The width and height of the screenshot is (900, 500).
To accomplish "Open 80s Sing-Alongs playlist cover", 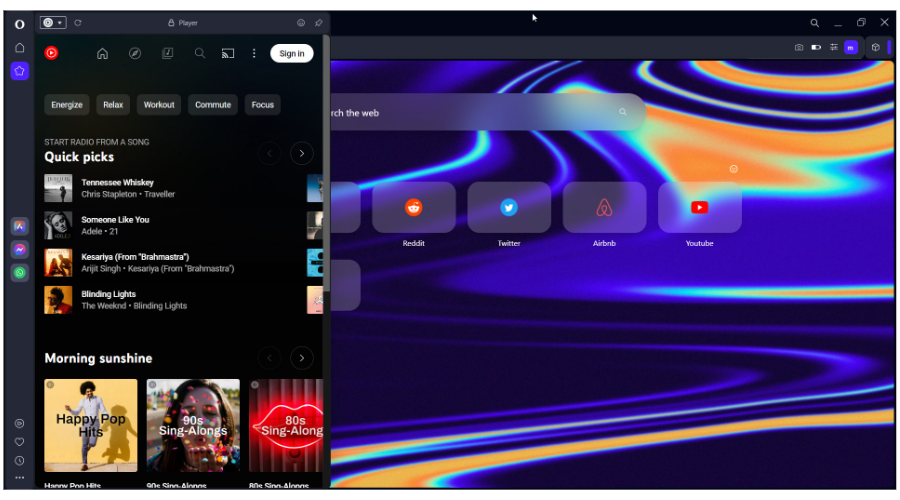I will tap(286, 425).
